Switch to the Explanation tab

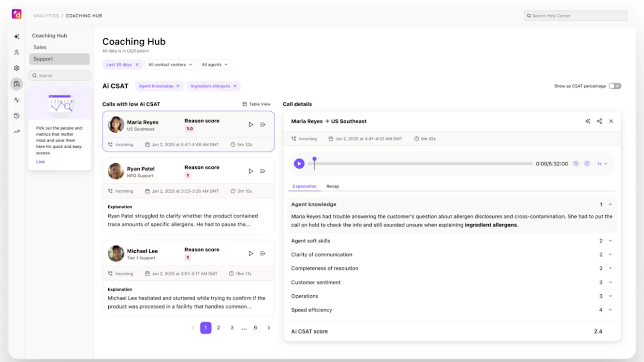305,186
